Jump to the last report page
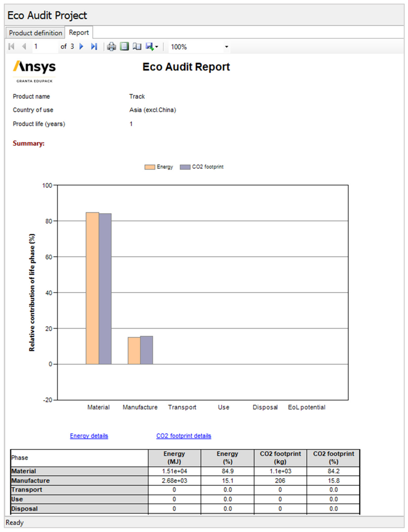This screenshot has height=532, width=408. (x=94, y=46)
